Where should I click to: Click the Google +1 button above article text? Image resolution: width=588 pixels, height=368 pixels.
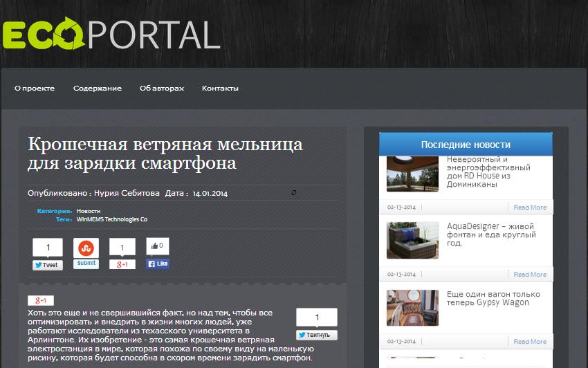[x=40, y=301]
